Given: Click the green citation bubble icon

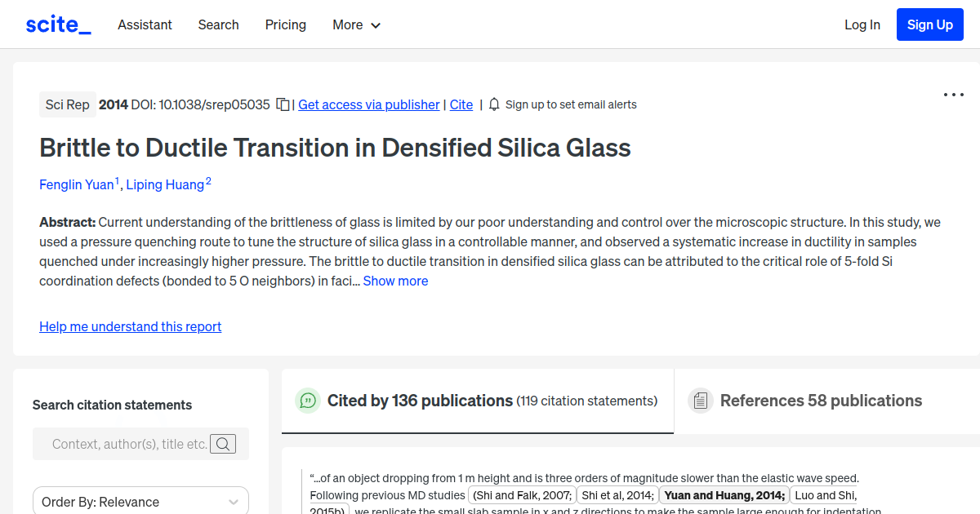Looking at the screenshot, I should (307, 401).
